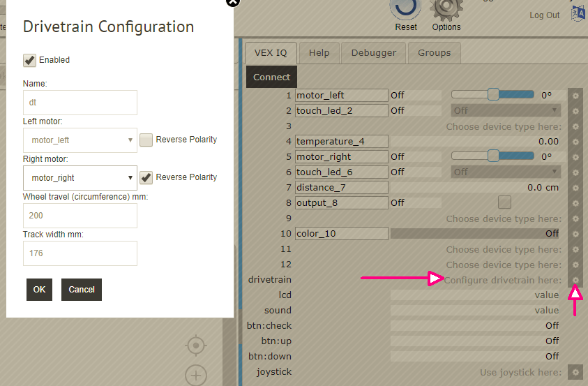Click the Reset icon in the toolbar
The height and width of the screenshot is (386, 588).
[405, 10]
